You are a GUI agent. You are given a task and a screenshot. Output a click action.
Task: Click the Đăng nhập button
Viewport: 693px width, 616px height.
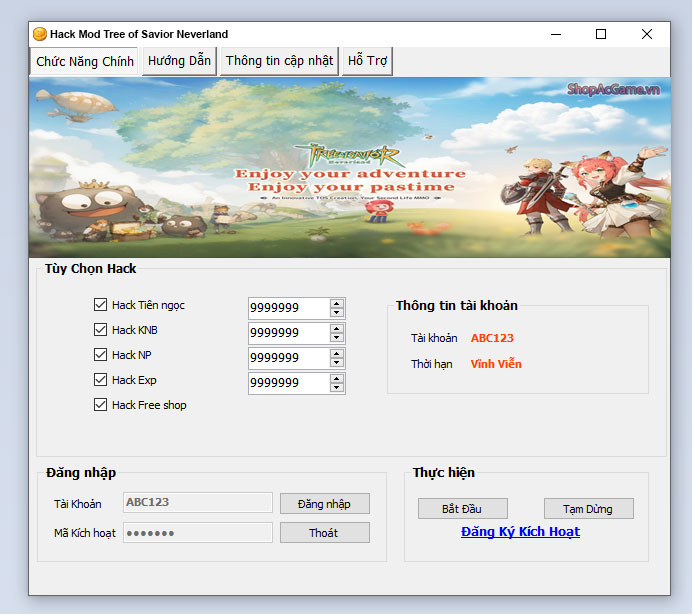[324, 504]
